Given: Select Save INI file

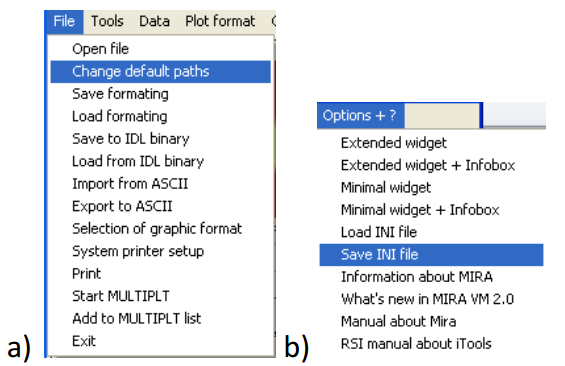Looking at the screenshot, I should click(x=431, y=255).
